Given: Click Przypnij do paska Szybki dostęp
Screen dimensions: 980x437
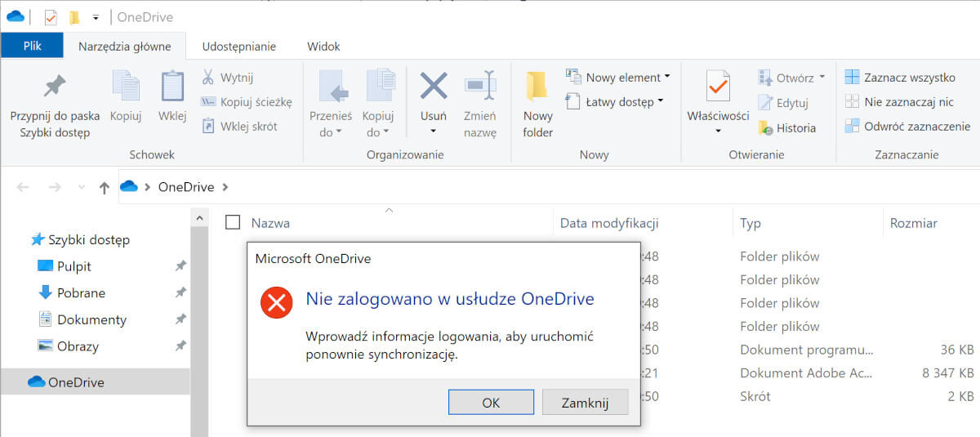Looking at the screenshot, I should click(x=55, y=104).
